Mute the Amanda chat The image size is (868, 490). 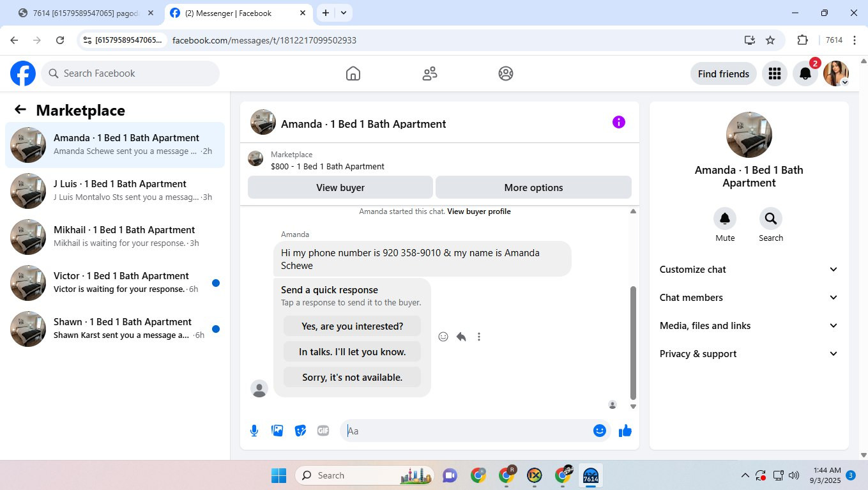click(x=725, y=218)
